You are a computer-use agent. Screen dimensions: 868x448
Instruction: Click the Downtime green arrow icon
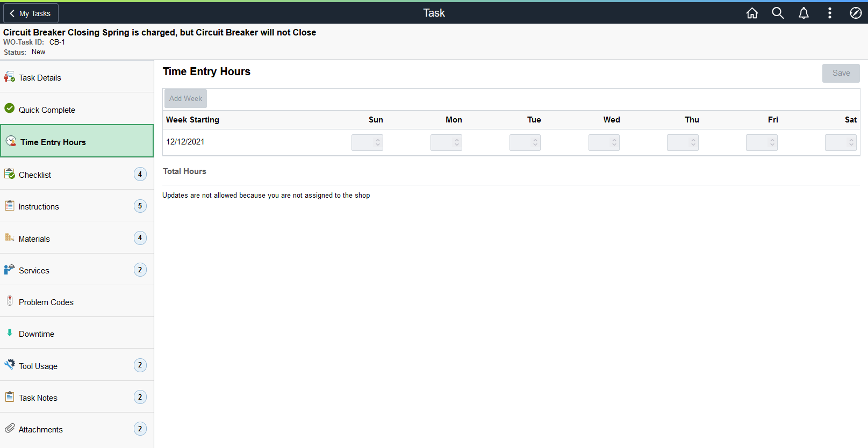click(10, 333)
